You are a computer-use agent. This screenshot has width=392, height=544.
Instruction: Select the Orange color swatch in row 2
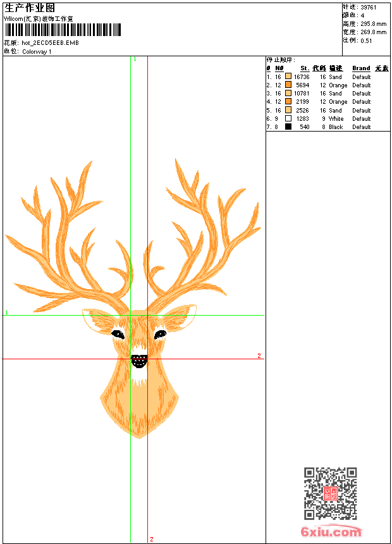pos(288,85)
